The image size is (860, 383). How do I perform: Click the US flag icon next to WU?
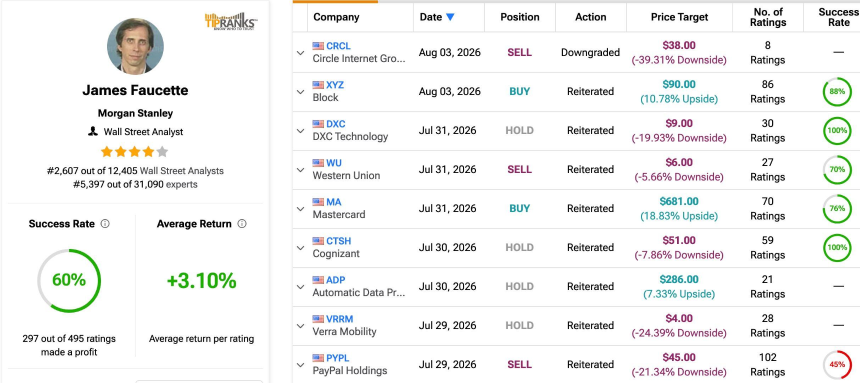(x=318, y=163)
